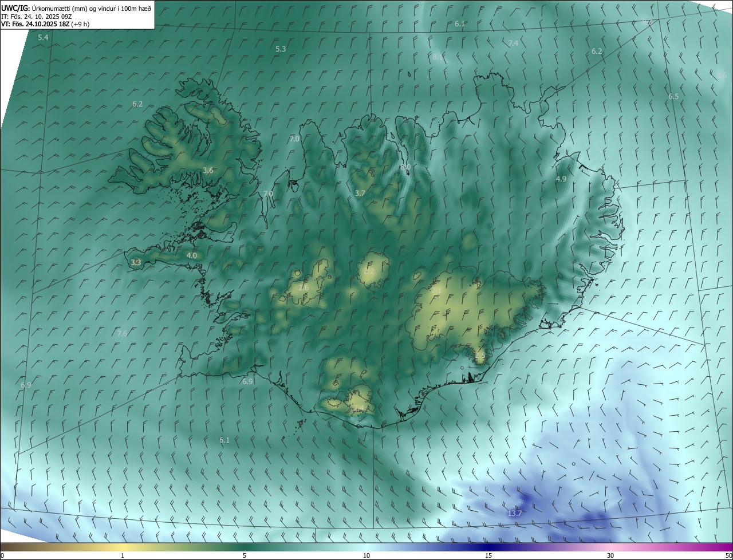This screenshot has width=733, height=560.
Task: Click the colorbar tick label 50
Action: point(728,555)
